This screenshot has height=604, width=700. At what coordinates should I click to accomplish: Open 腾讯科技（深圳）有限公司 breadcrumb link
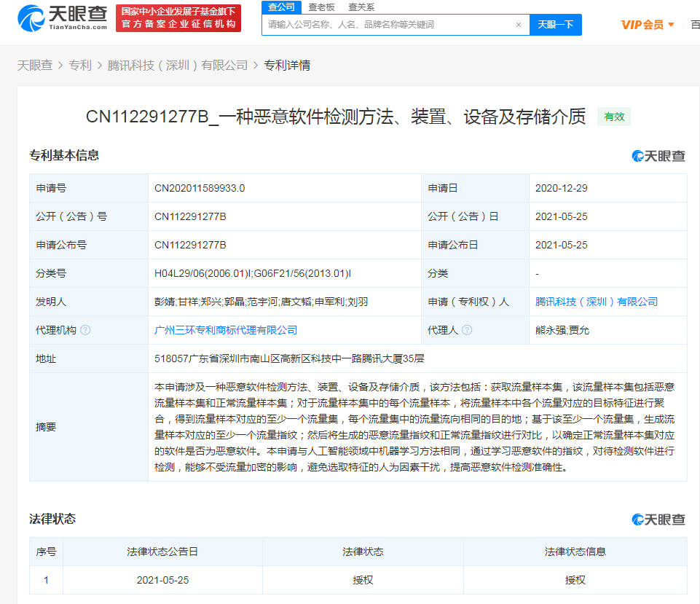point(178,65)
